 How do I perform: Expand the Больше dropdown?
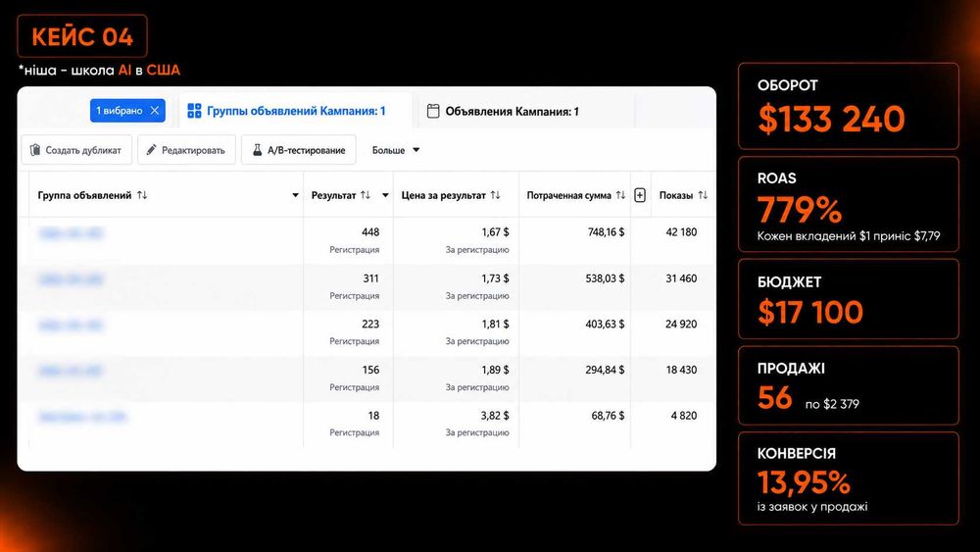coord(396,150)
